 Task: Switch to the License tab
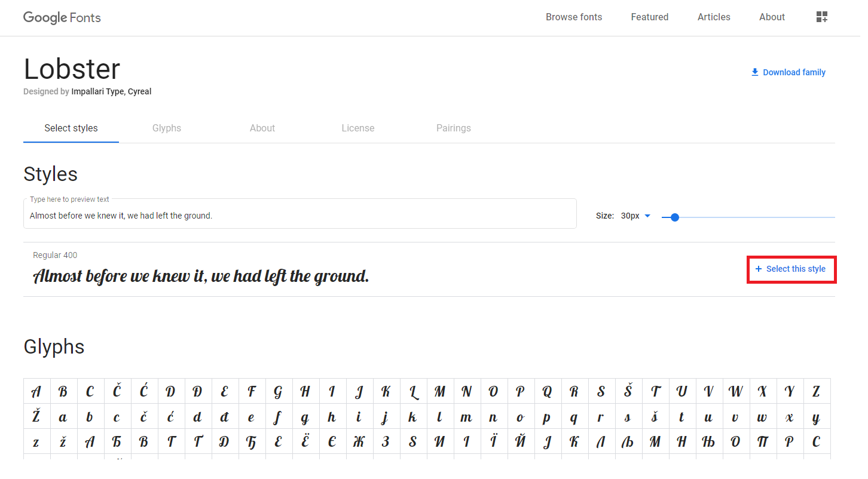coord(358,128)
